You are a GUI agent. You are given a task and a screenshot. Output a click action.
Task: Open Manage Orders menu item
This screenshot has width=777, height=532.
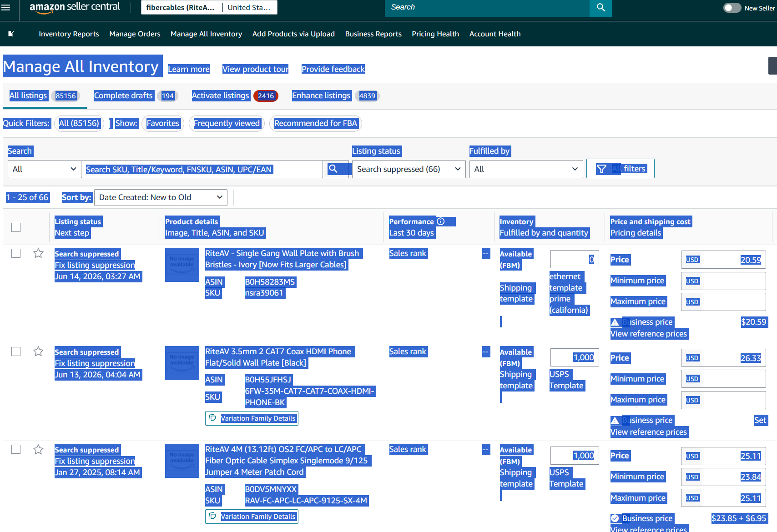[135, 34]
